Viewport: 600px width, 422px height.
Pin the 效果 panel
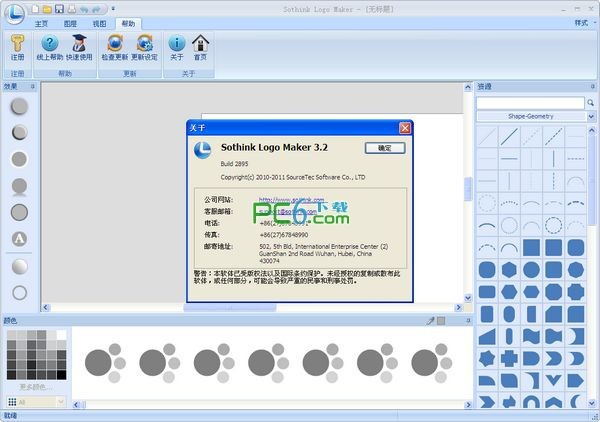(33, 87)
